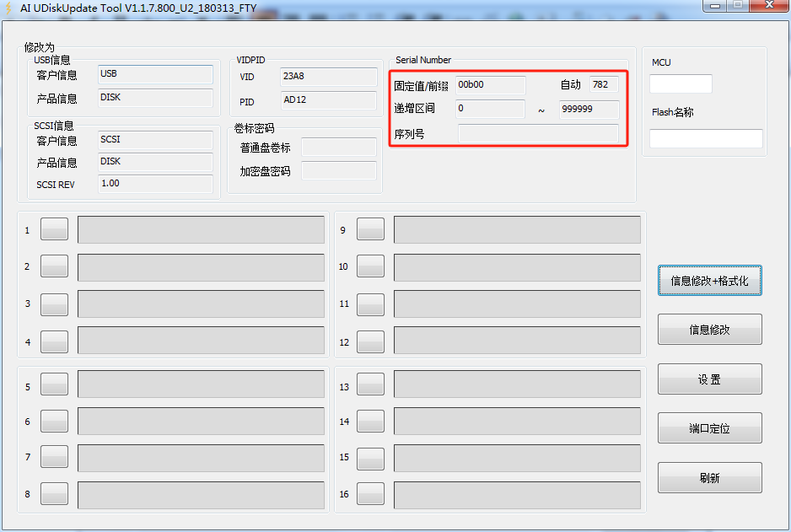Select the PID field containing AD12

click(x=326, y=100)
